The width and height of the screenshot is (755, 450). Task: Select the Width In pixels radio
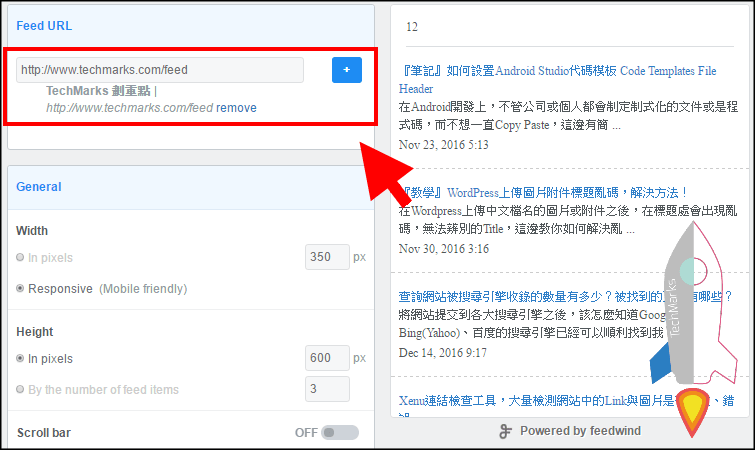(x=20, y=257)
